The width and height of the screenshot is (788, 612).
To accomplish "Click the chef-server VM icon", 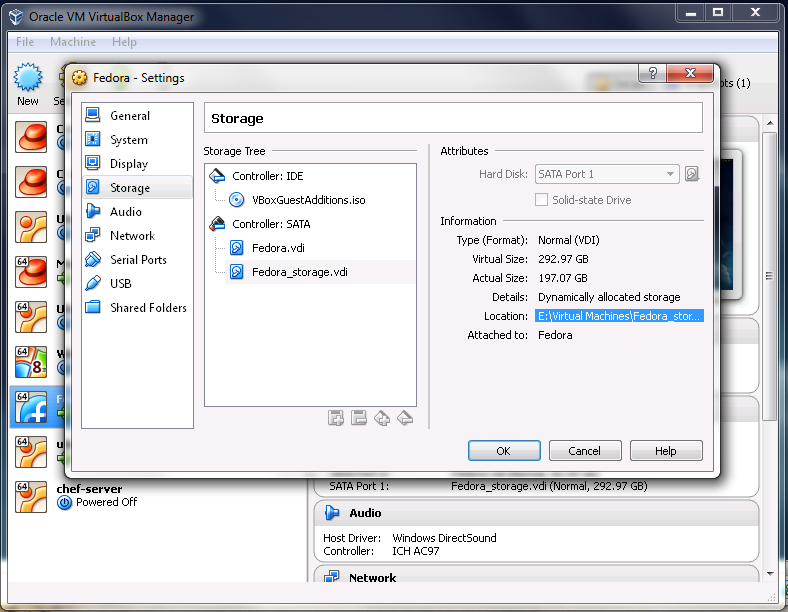I will (31, 496).
